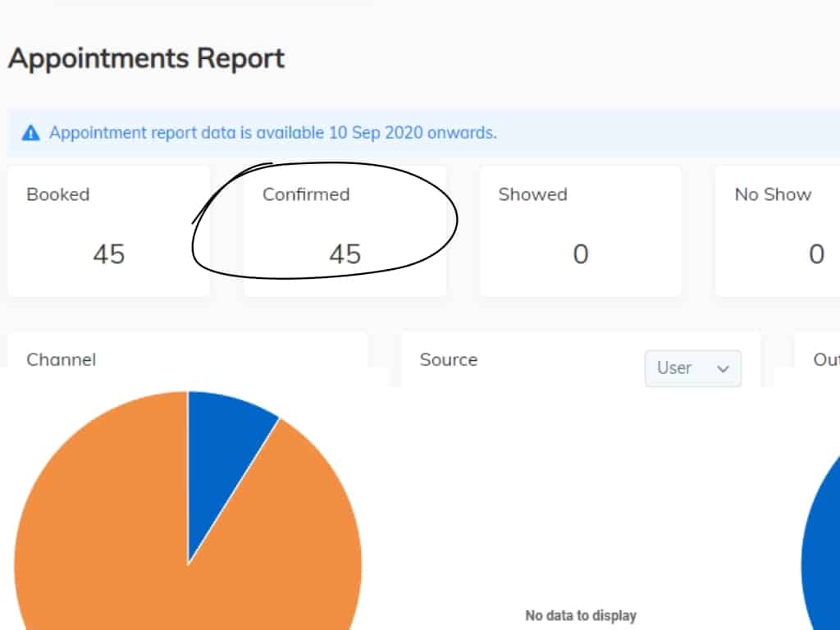Select the Booked stat card
840x630 pixels.
point(108,231)
